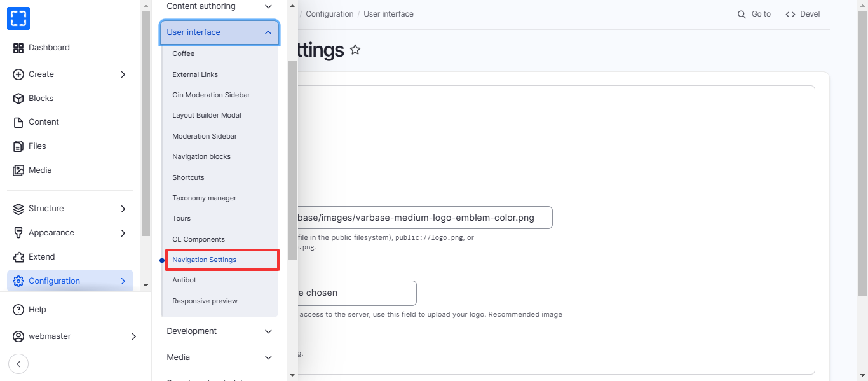Click the Blocks cube icon
The height and width of the screenshot is (381, 868).
[18, 99]
